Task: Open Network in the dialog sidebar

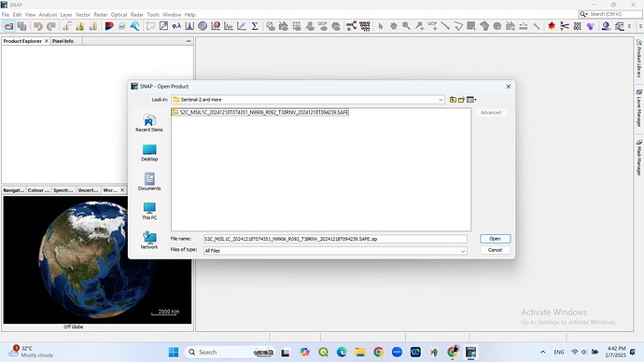Action: [149, 241]
